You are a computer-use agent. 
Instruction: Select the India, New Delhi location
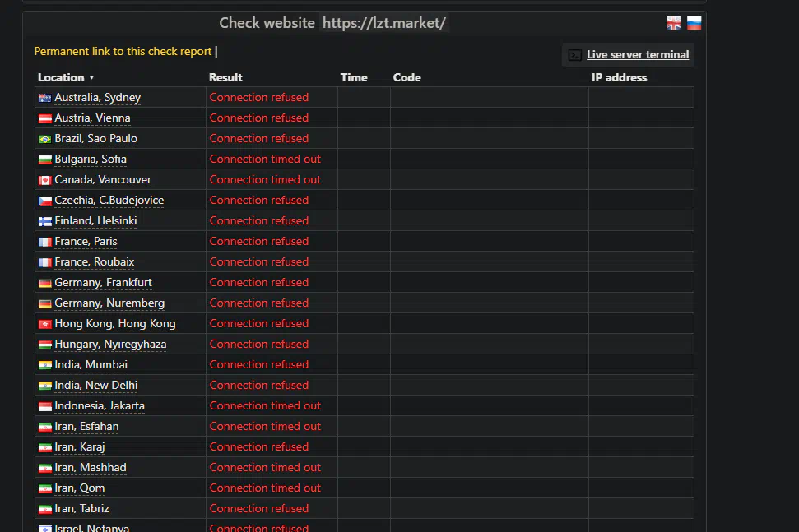point(95,385)
